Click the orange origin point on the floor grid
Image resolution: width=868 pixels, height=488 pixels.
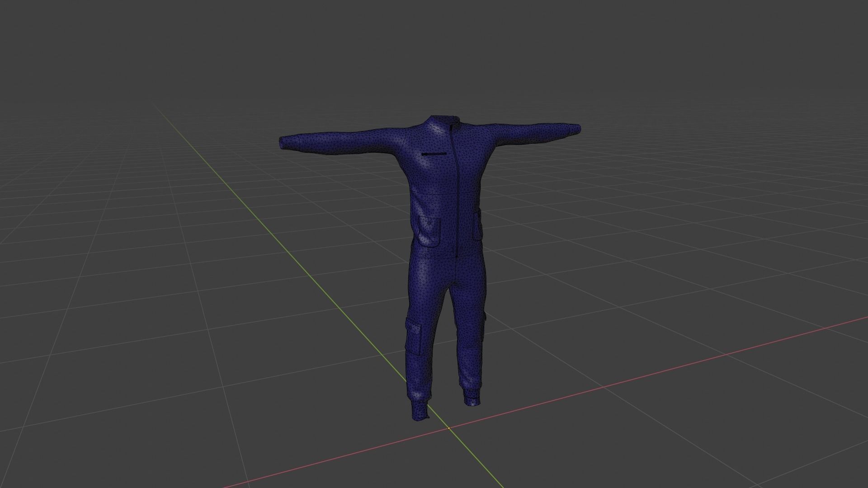click(x=449, y=428)
